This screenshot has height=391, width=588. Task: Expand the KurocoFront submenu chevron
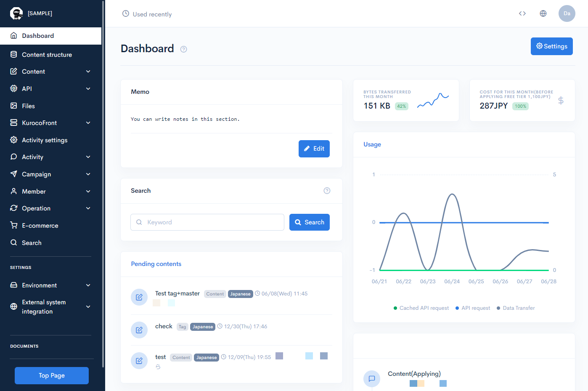88,123
